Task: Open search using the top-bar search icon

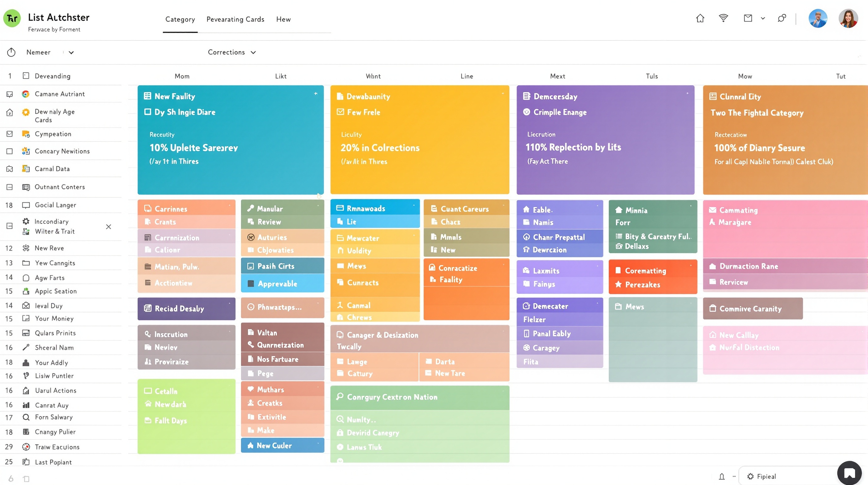Action: [x=782, y=18]
